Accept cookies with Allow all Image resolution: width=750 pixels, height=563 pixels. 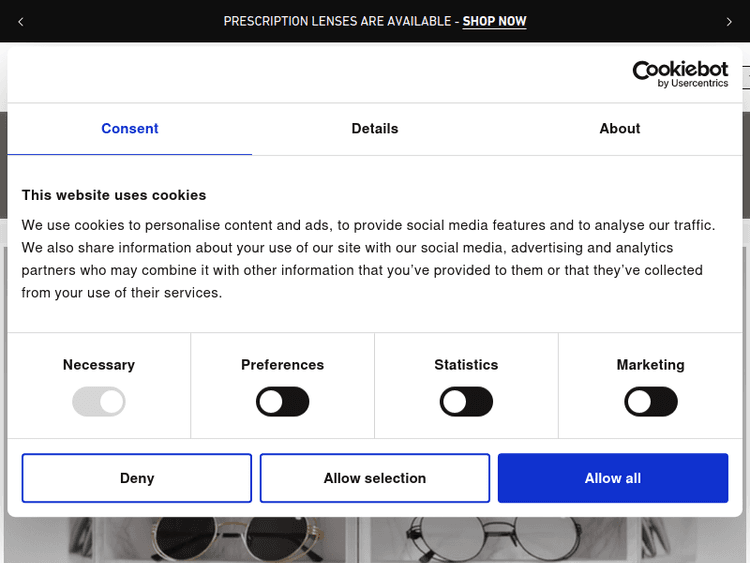(613, 478)
